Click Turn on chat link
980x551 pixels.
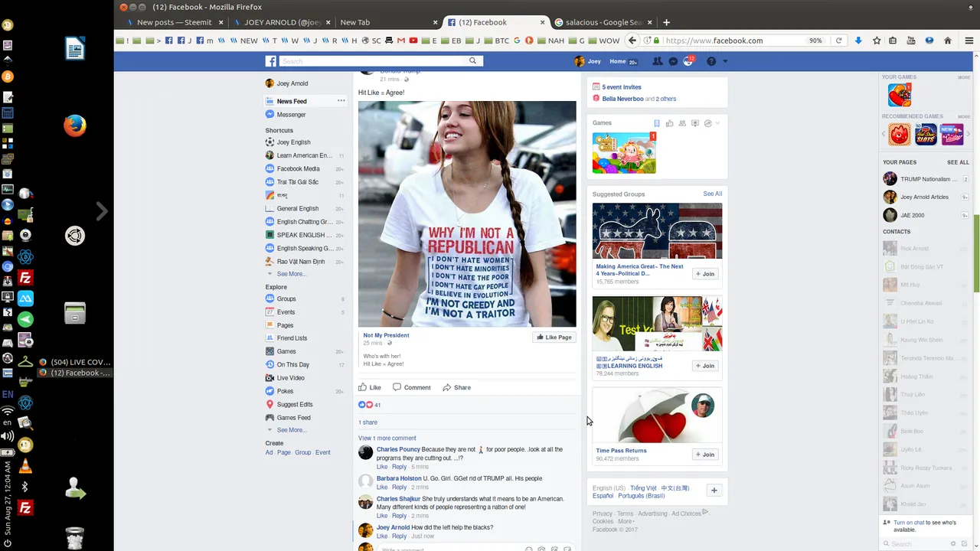tap(909, 523)
